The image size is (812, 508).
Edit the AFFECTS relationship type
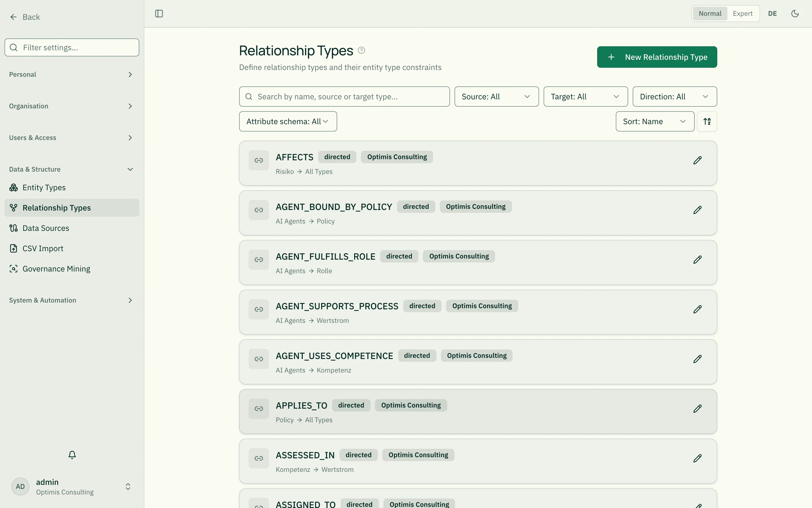click(x=698, y=160)
